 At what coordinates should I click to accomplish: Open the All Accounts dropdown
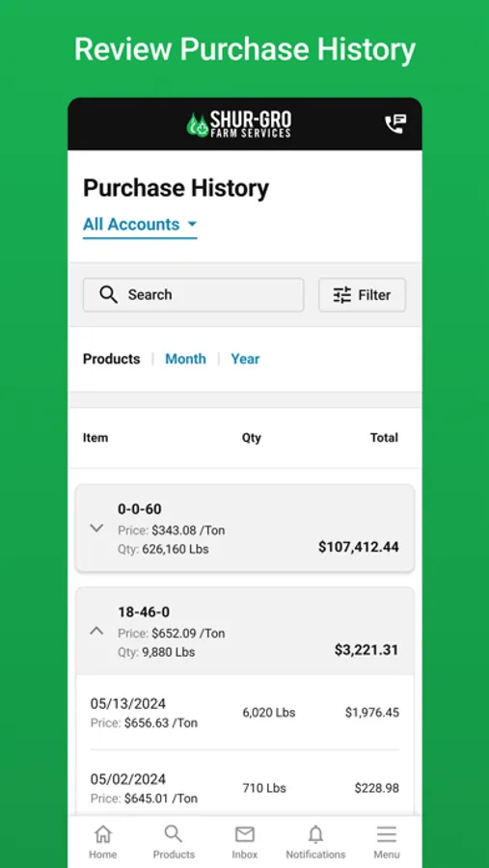140,225
